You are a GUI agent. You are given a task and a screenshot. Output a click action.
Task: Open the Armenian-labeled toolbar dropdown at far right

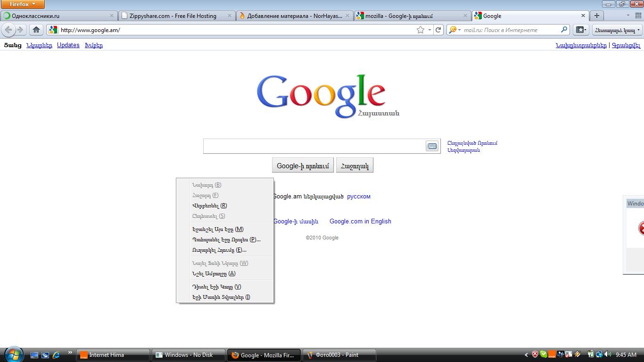(x=617, y=30)
